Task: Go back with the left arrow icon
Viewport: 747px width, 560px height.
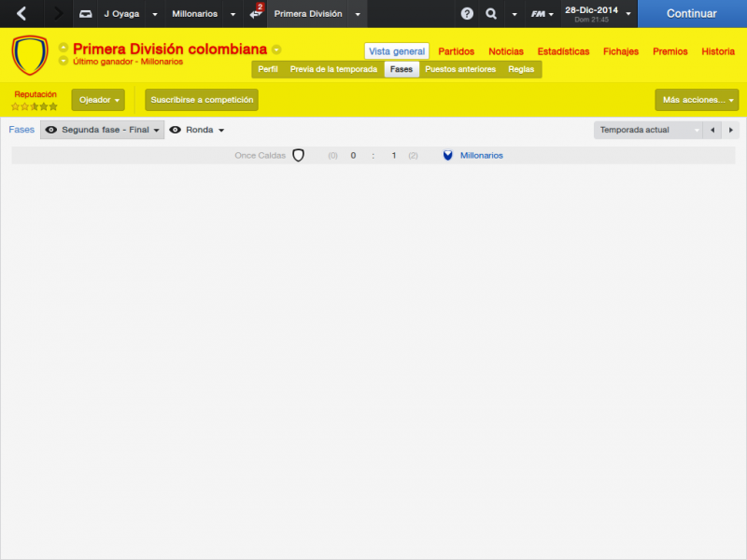Action: [x=21, y=13]
